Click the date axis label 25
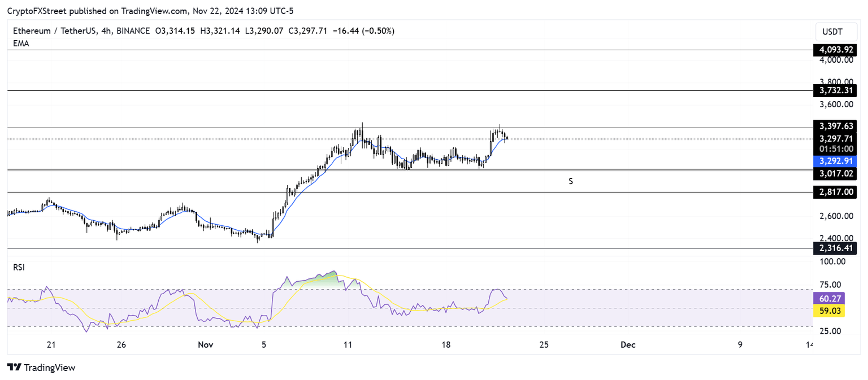 [x=544, y=344]
